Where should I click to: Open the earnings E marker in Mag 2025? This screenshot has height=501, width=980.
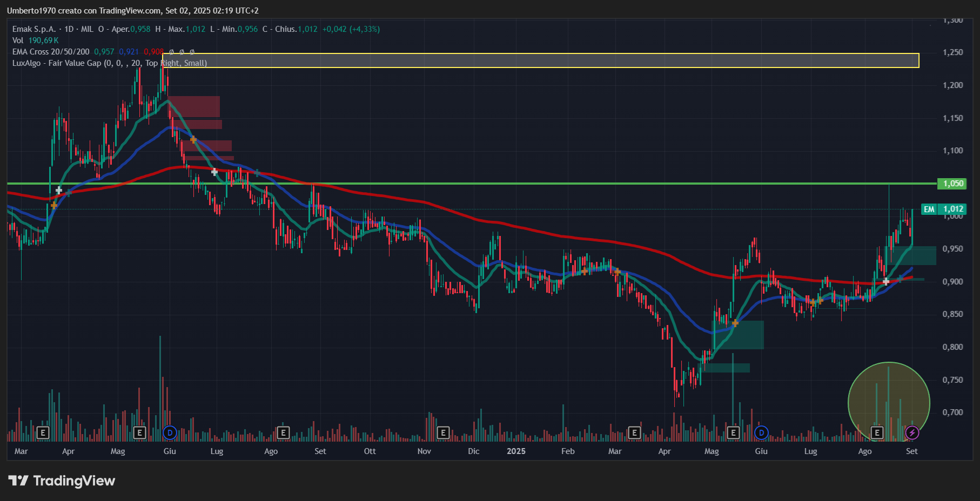(733, 432)
